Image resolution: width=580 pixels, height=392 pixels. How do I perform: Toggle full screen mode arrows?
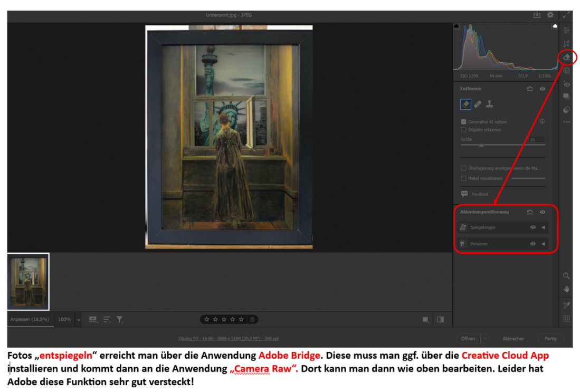click(x=566, y=15)
